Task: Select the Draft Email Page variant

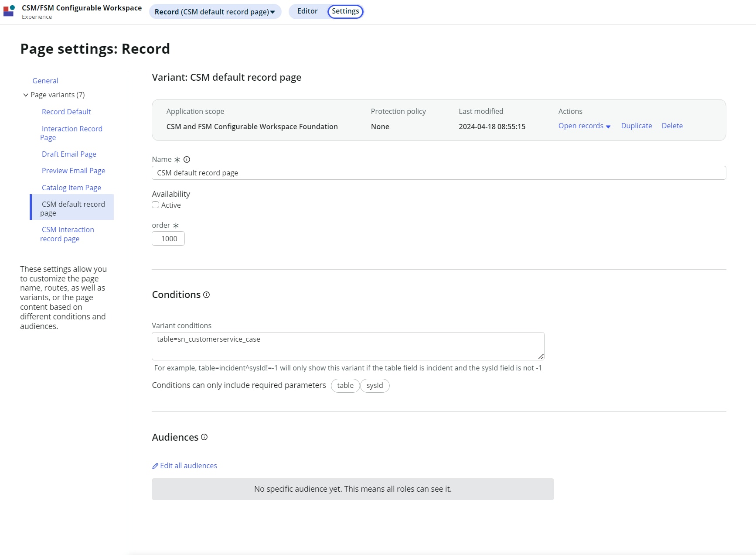Action: tap(69, 154)
